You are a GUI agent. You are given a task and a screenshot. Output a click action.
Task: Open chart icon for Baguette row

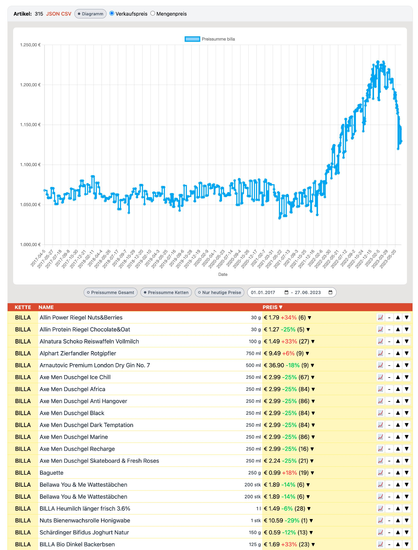[380, 472]
